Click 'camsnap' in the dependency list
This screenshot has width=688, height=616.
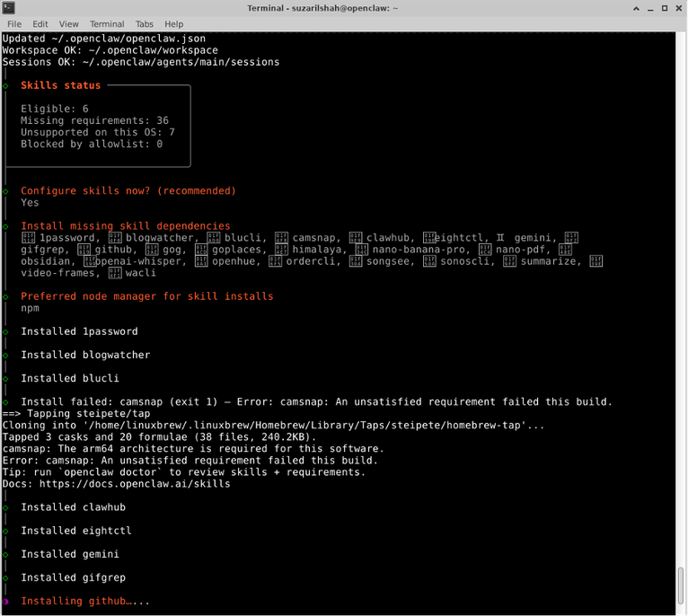click(x=314, y=238)
